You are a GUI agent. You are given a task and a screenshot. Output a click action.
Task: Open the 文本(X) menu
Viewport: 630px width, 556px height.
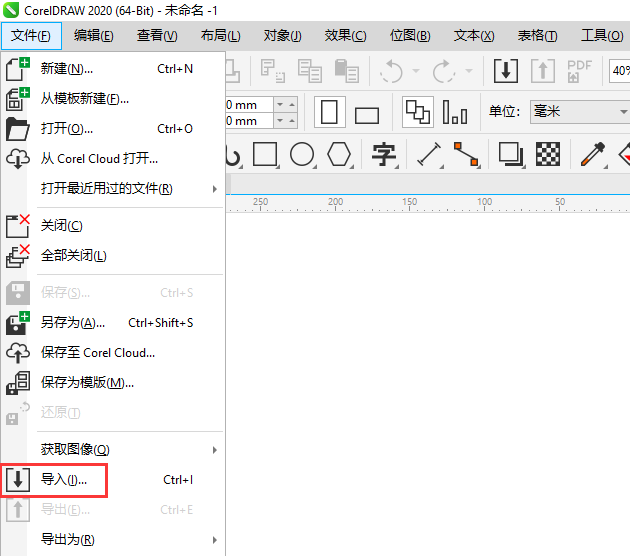[474, 36]
